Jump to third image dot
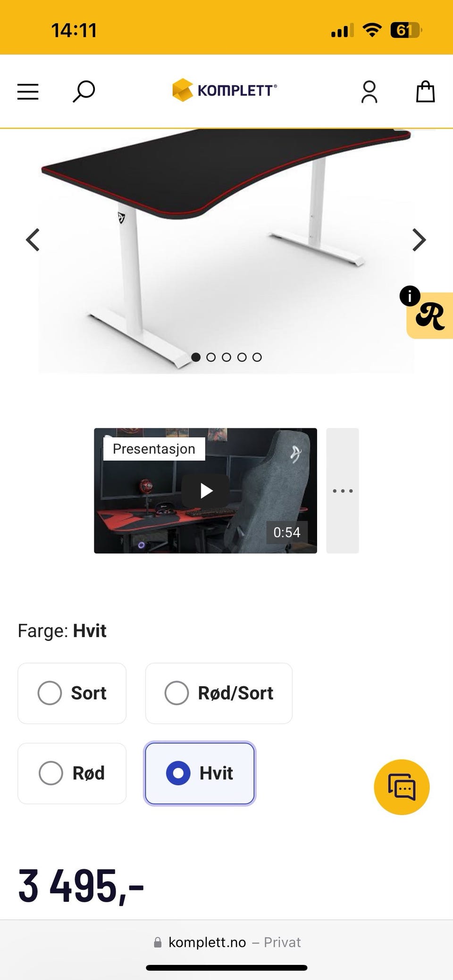 226,357
